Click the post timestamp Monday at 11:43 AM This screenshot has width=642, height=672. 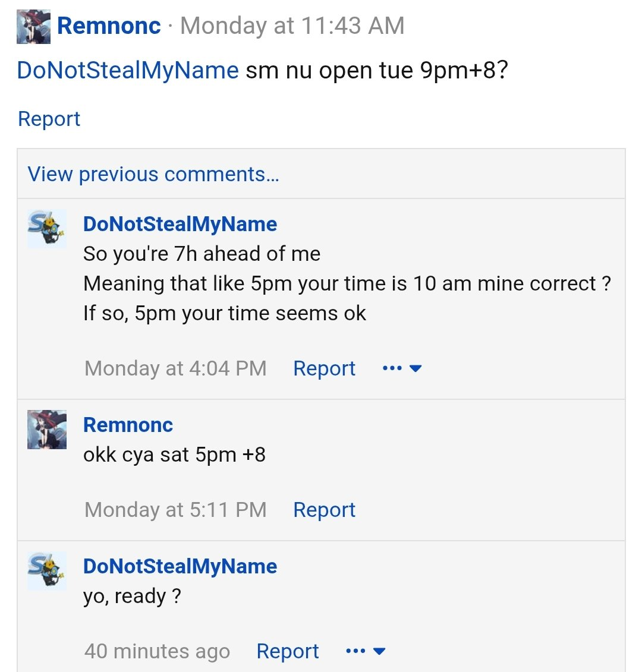pos(292,26)
